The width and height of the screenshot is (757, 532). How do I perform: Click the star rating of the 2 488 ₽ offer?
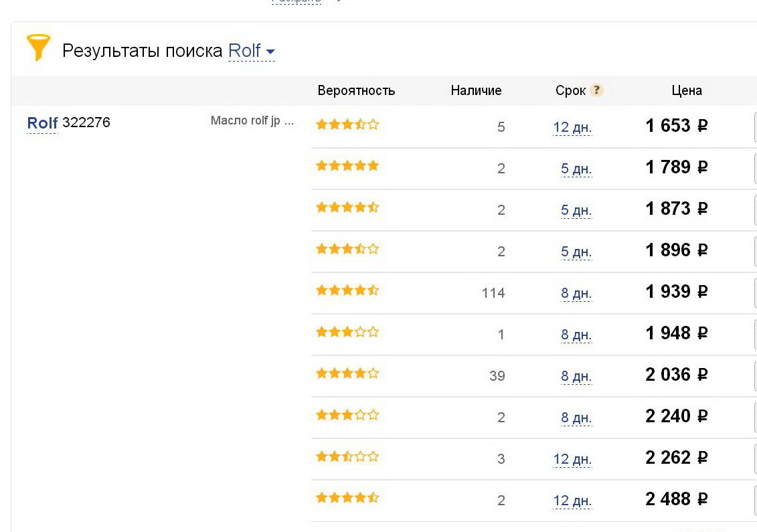pyautogui.click(x=347, y=499)
